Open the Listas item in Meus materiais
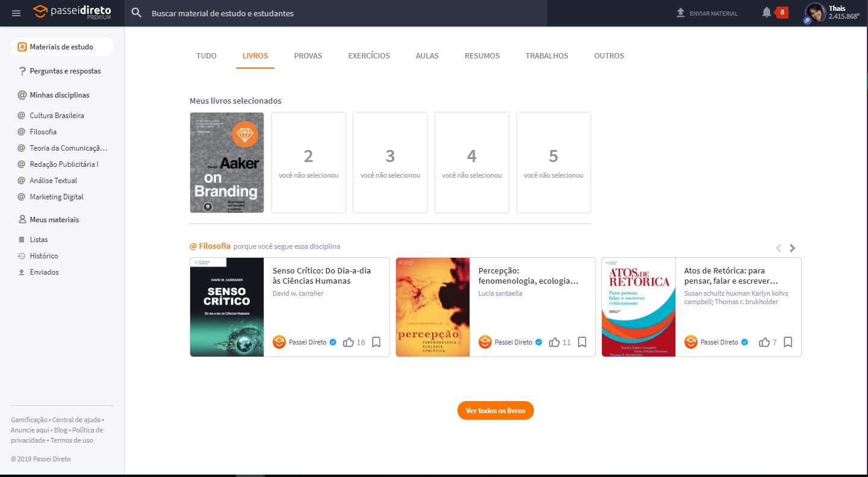Viewport: 868px width, 477px height. [39, 240]
